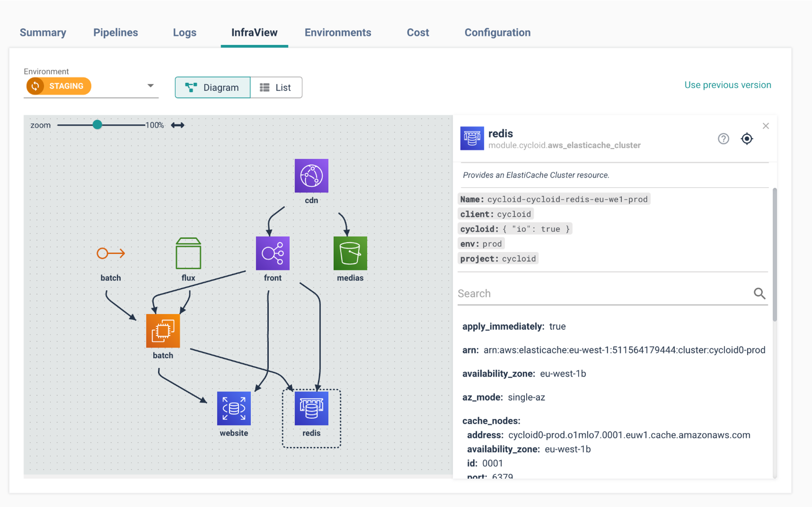Image resolution: width=812 pixels, height=507 pixels.
Task: Select the cdn CloudFront node icon
Action: coord(311,176)
